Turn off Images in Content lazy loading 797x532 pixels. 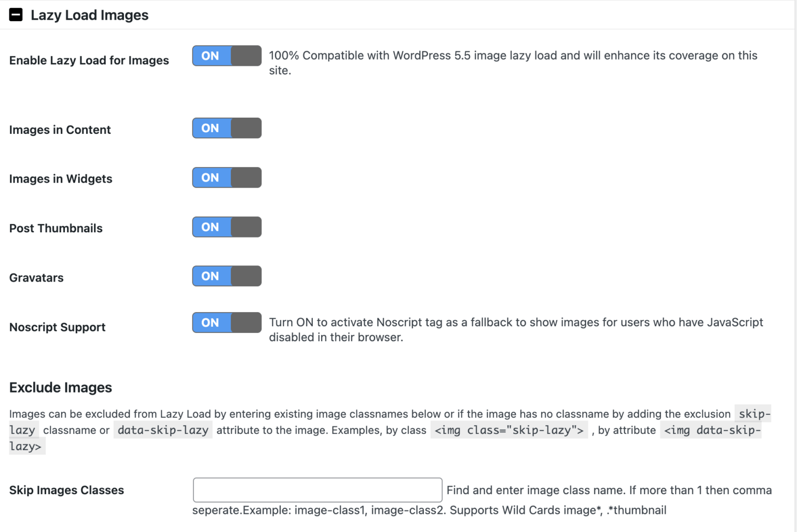point(227,128)
